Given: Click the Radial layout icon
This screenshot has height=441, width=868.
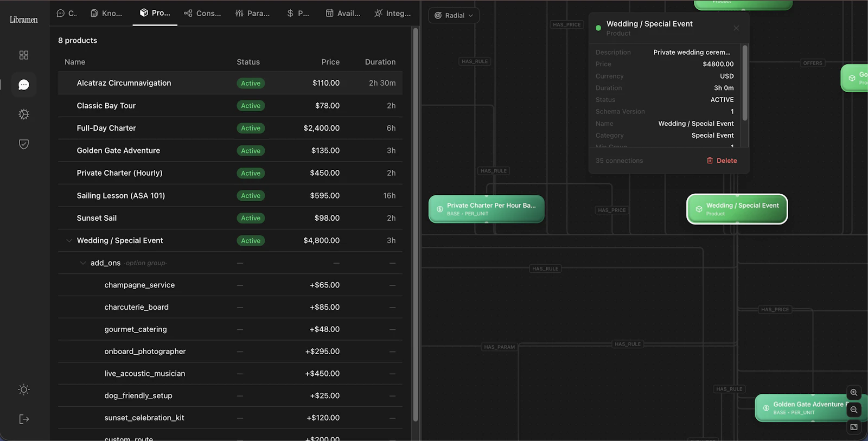Looking at the screenshot, I should (x=438, y=15).
